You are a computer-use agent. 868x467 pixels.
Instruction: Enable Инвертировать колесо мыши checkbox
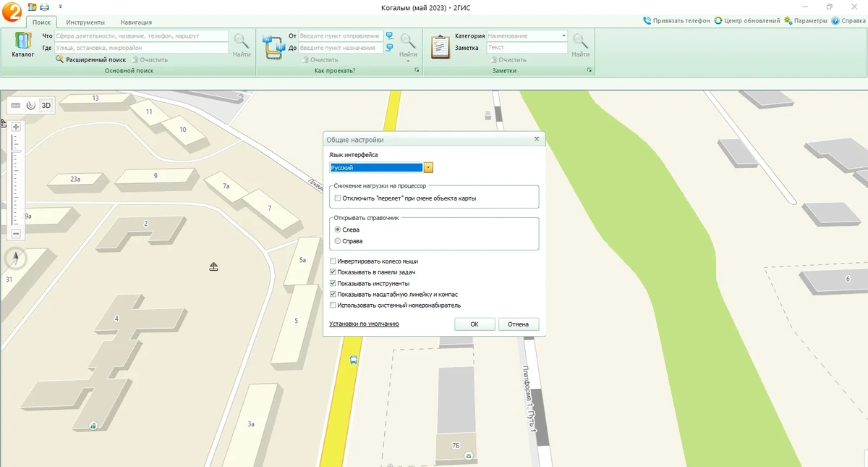[333, 261]
